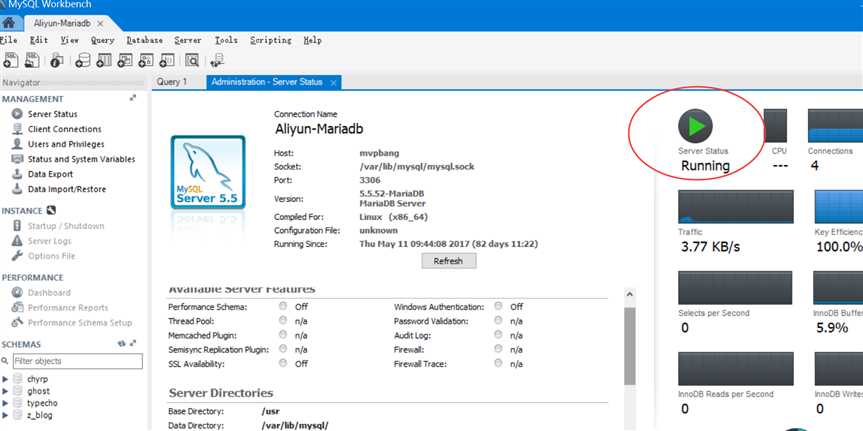Expand the chyrp schema
Image resolution: width=863 pixels, height=431 pixels.
tap(6, 379)
